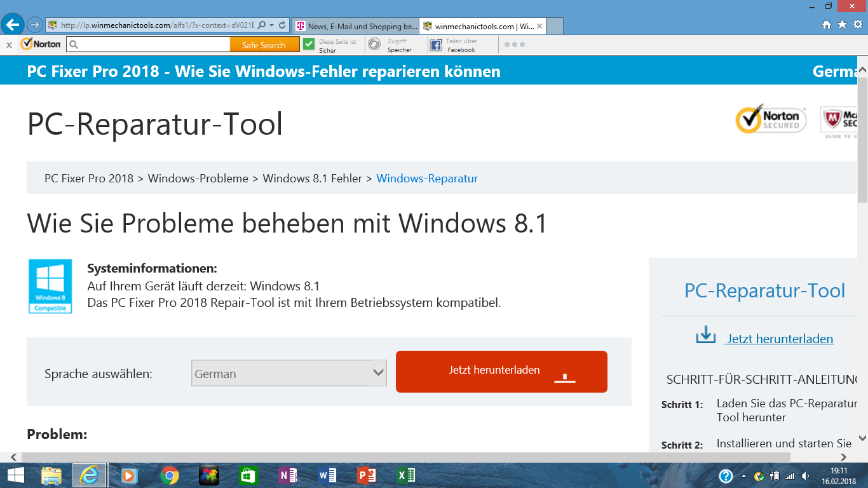Click into the address bar URL field
The image size is (868, 488).
(x=157, y=25)
